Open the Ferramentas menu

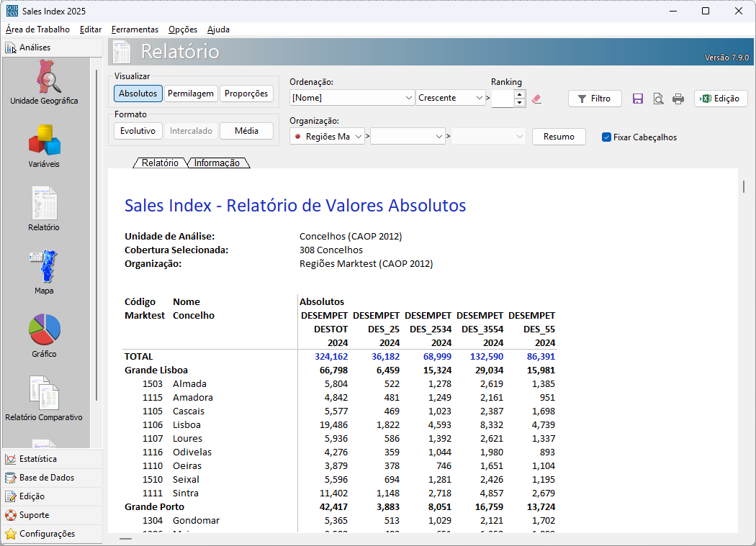(135, 29)
